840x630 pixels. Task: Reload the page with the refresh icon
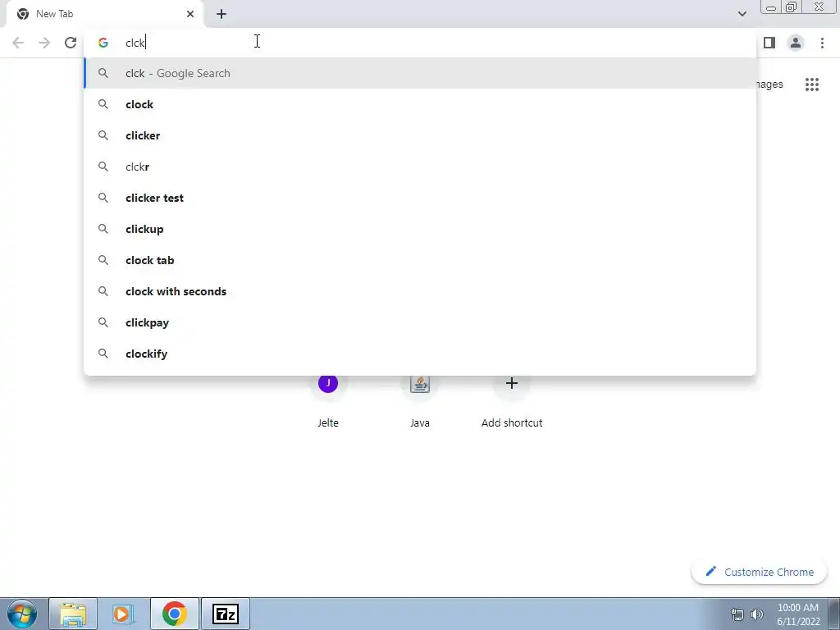(71, 43)
